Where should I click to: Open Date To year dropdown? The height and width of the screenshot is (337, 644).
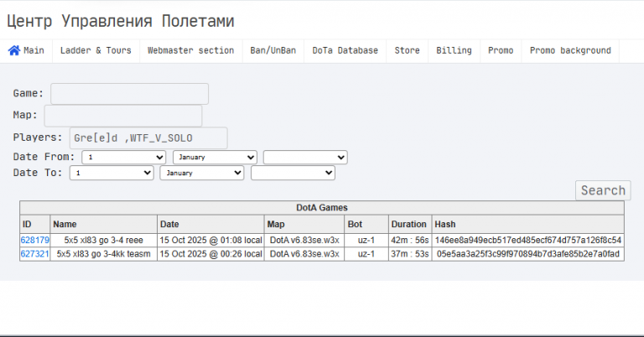293,173
